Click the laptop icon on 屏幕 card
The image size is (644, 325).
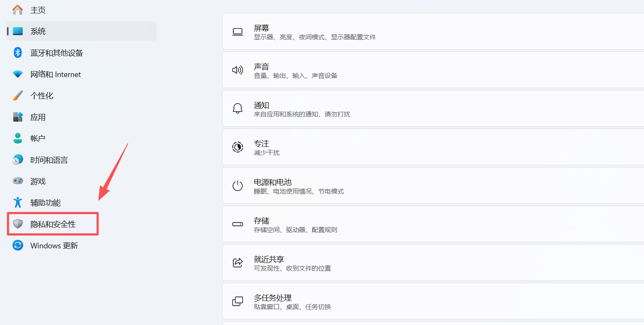point(238,32)
